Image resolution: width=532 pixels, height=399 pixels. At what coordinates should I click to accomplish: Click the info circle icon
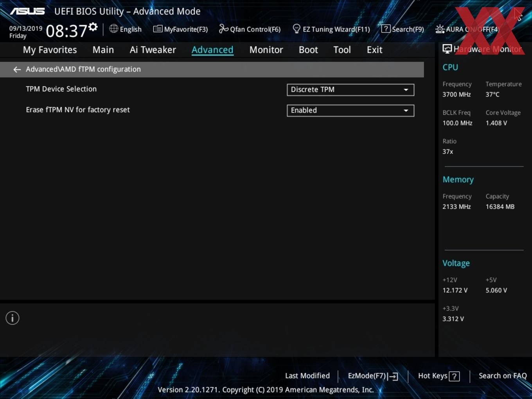click(x=13, y=318)
